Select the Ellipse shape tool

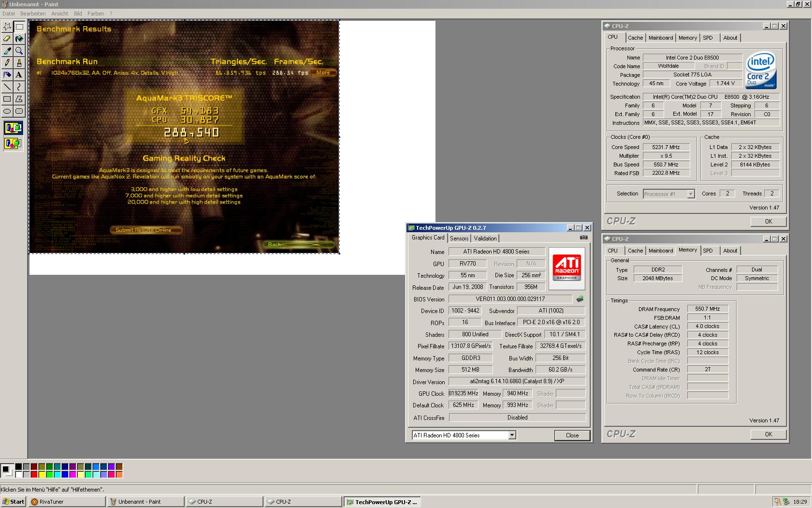click(7, 111)
